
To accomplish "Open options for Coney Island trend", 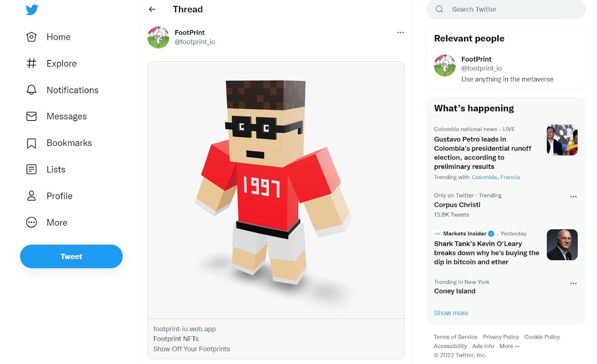I will point(573,283).
